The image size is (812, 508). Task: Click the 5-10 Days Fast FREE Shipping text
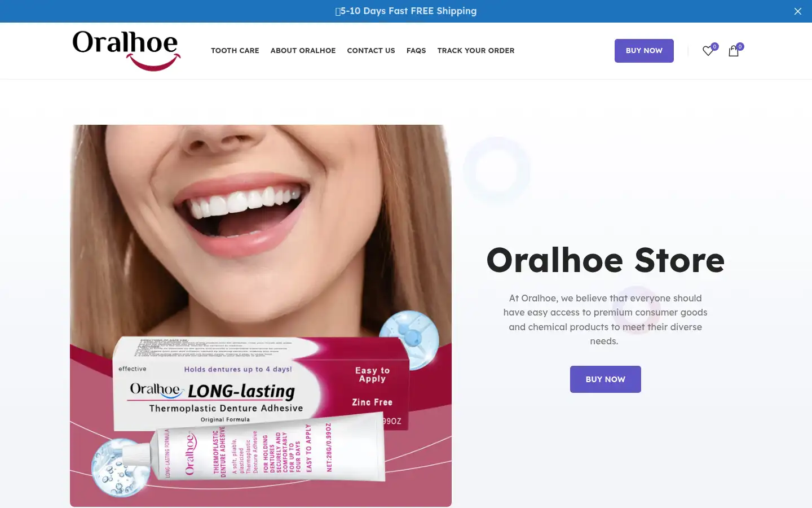[406, 11]
